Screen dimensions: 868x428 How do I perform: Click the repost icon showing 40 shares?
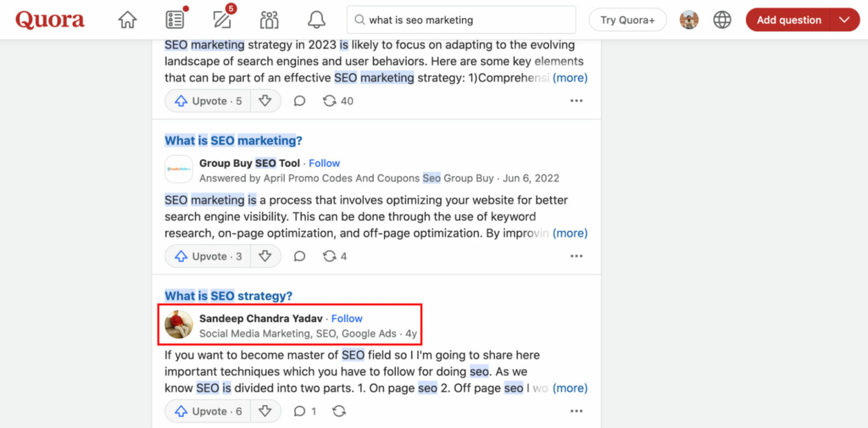(329, 101)
